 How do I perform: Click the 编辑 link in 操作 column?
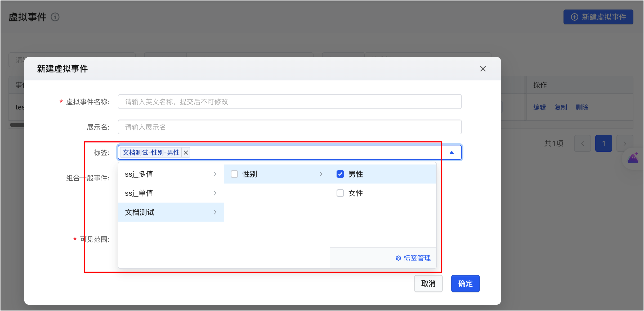(x=540, y=107)
